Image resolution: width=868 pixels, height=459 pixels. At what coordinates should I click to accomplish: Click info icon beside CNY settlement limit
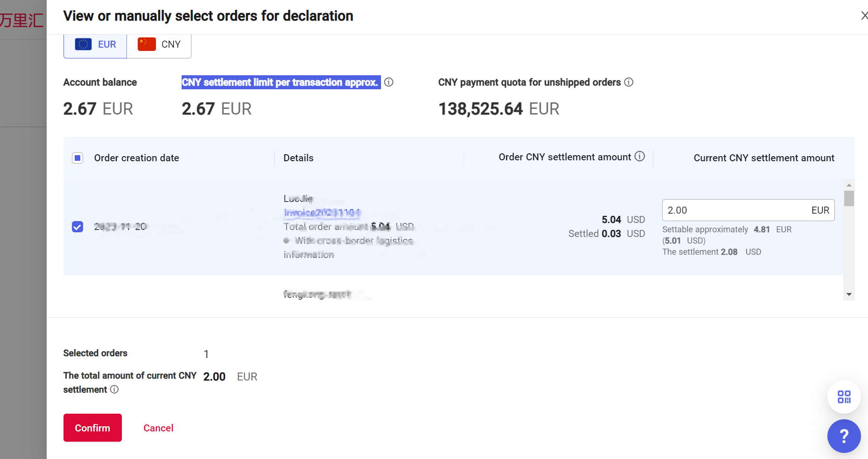(x=388, y=82)
